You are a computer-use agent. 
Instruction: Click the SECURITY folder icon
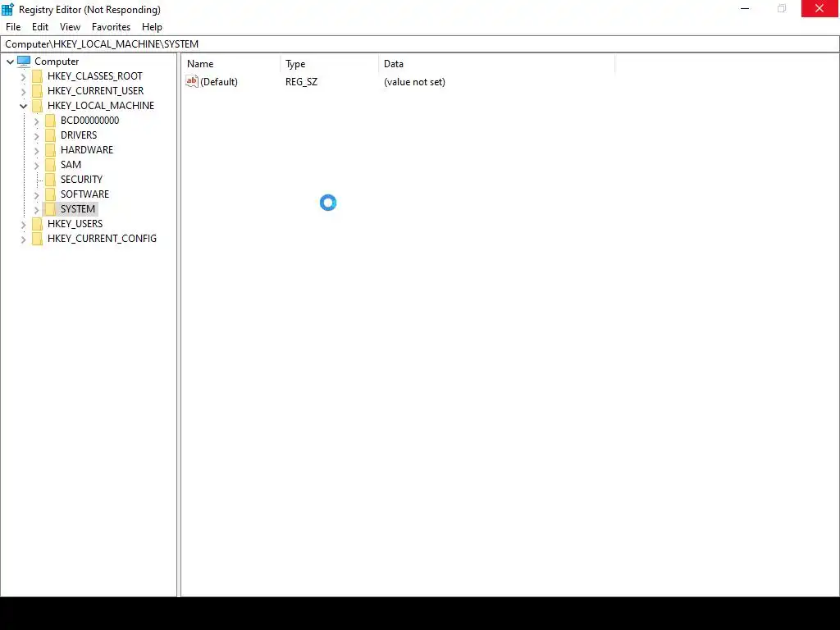coord(50,180)
